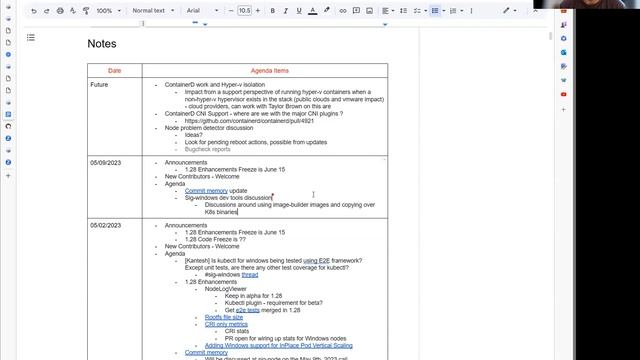This screenshot has height=360, width=640.
Task: Undo the last edit
Action: tap(34, 11)
